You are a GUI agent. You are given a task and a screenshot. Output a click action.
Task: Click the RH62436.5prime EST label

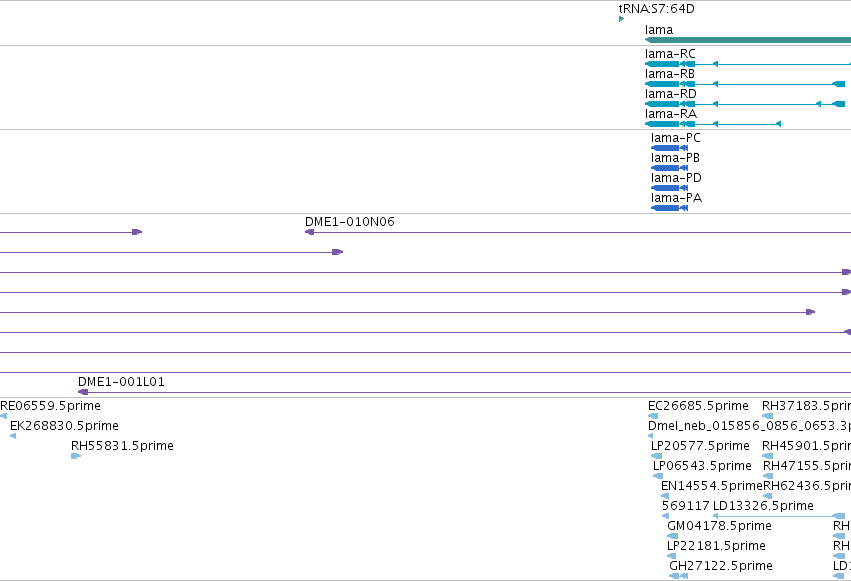coord(807,486)
